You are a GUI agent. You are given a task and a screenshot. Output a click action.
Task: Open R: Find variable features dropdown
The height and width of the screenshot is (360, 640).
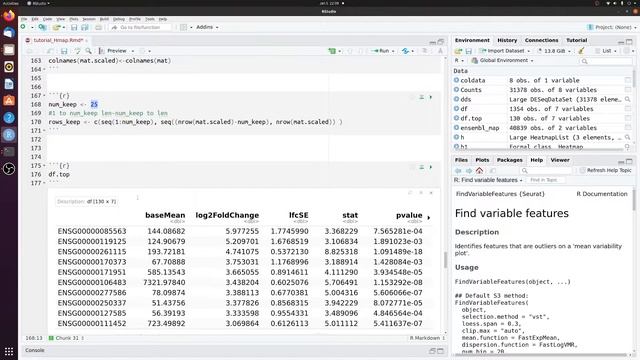pos(488,180)
